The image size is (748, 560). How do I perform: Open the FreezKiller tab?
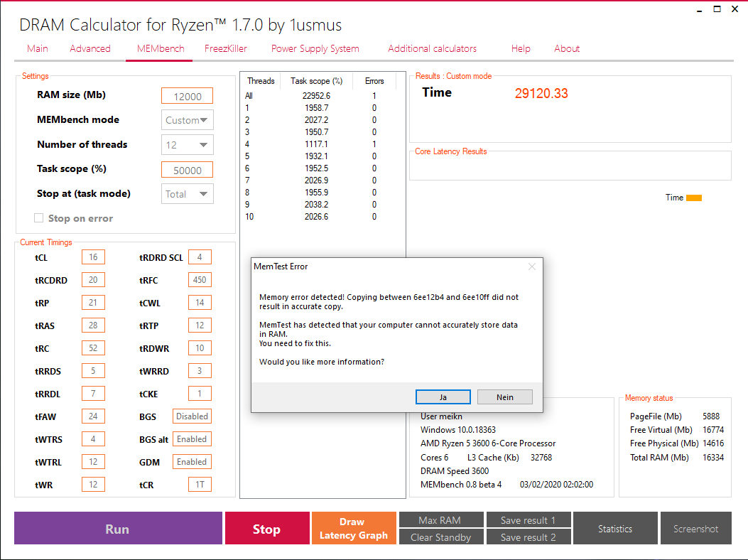click(x=226, y=49)
